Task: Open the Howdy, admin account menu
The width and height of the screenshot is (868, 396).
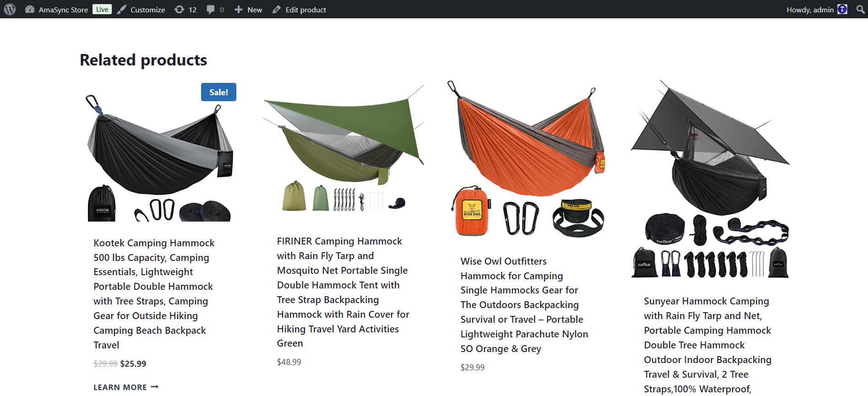Action: pyautogui.click(x=810, y=10)
